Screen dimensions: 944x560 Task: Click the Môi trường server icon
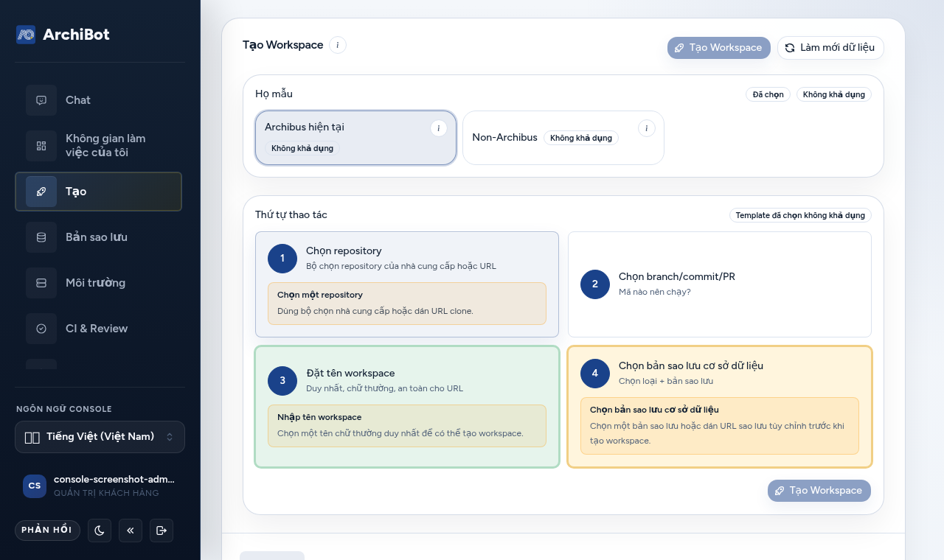(41, 283)
